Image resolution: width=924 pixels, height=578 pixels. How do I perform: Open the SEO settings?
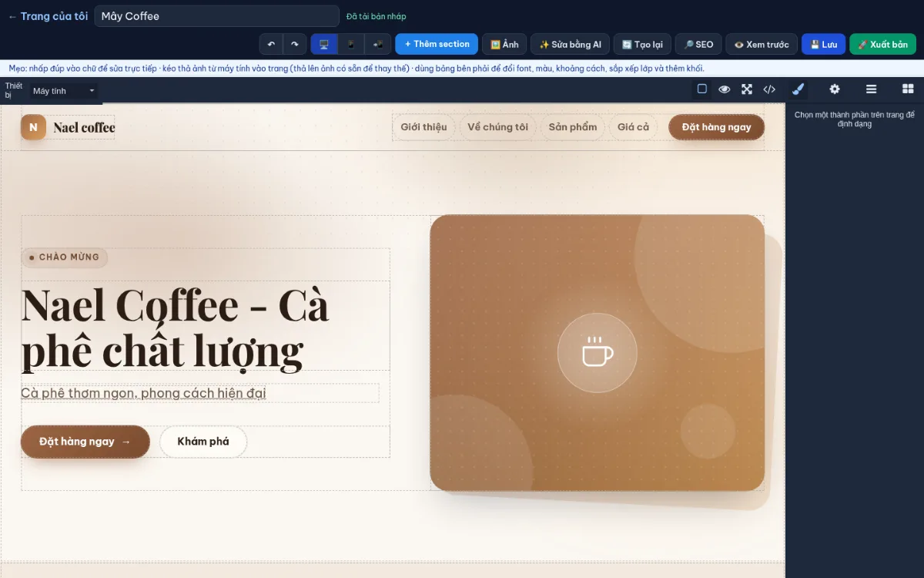(698, 44)
